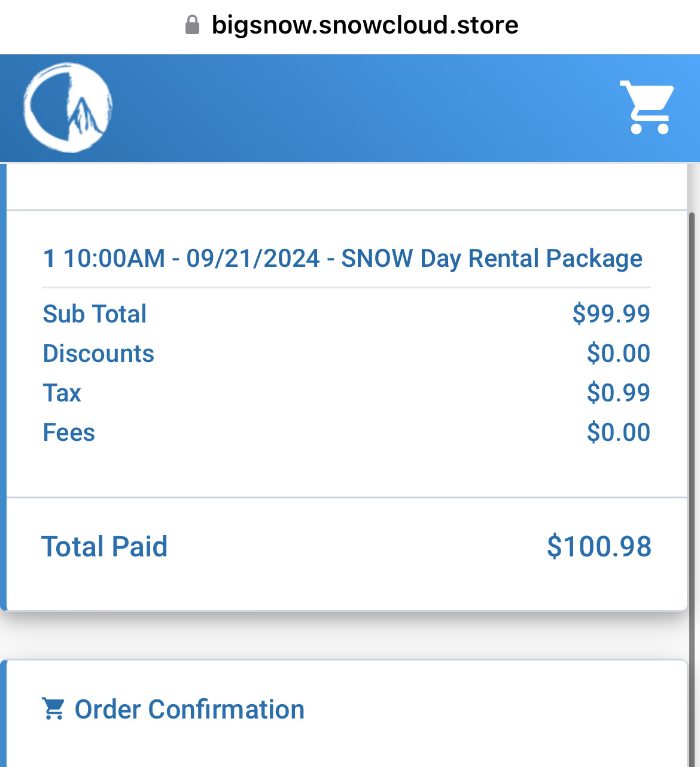Screen dimensions: 700x767
Task: Click the Fees label
Action: click(x=69, y=433)
